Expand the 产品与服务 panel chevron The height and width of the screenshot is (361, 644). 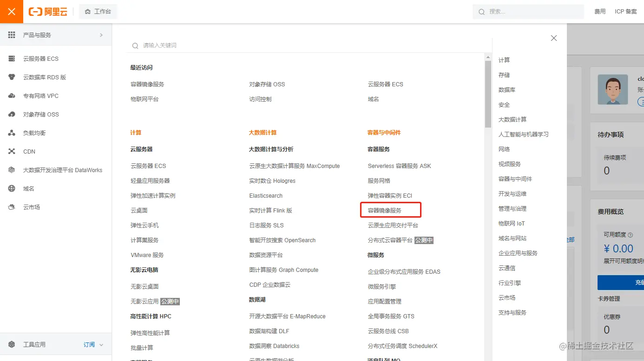click(x=101, y=35)
